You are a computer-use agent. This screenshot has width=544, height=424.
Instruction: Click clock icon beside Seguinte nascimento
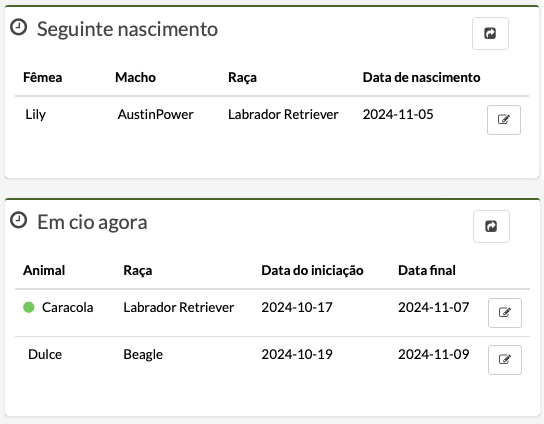pos(18,27)
